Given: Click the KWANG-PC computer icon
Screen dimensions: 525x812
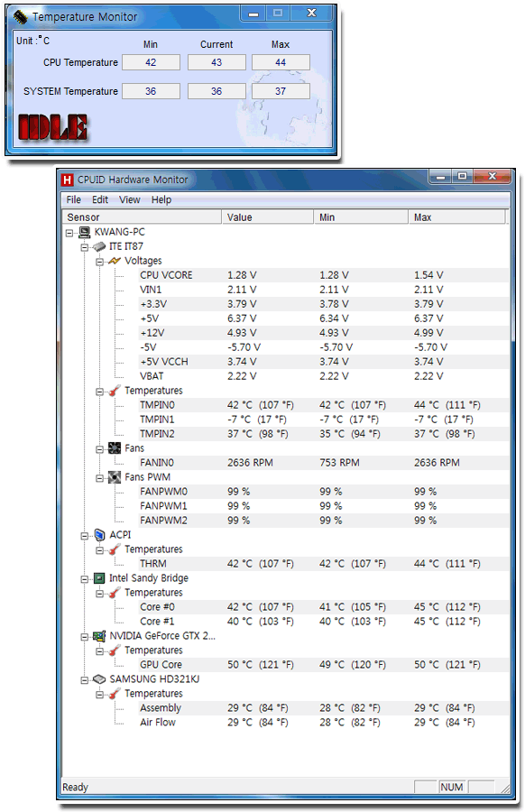Looking at the screenshot, I should click(x=85, y=232).
